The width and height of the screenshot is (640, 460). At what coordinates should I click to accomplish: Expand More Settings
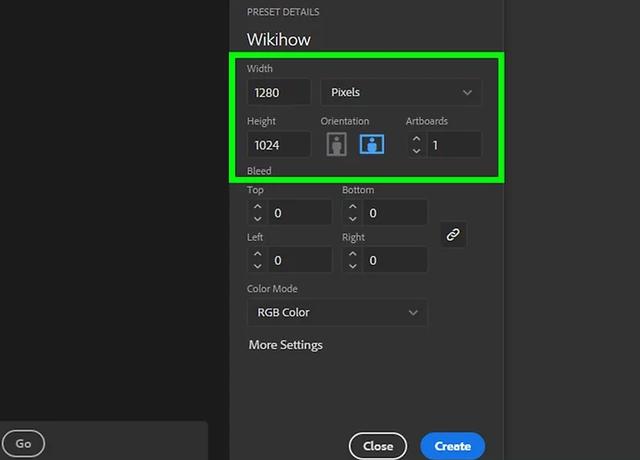(x=286, y=345)
